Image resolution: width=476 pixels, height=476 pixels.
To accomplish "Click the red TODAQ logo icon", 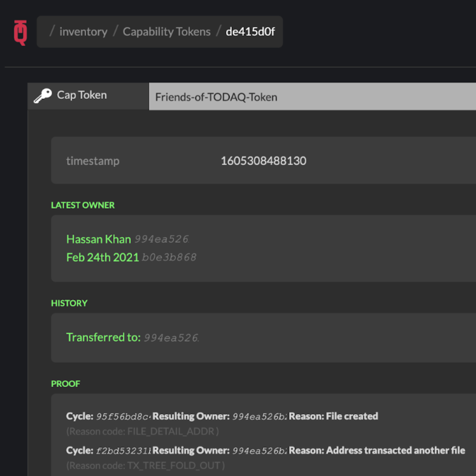I will tap(20, 33).
